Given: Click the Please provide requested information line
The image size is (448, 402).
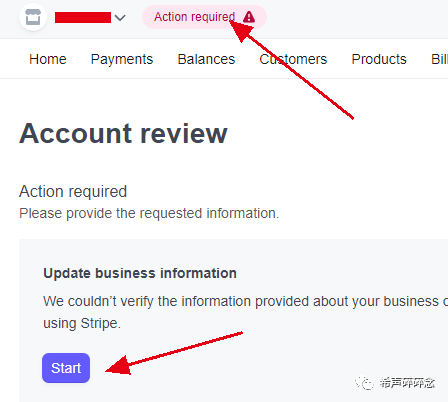Looking at the screenshot, I should 149,213.
